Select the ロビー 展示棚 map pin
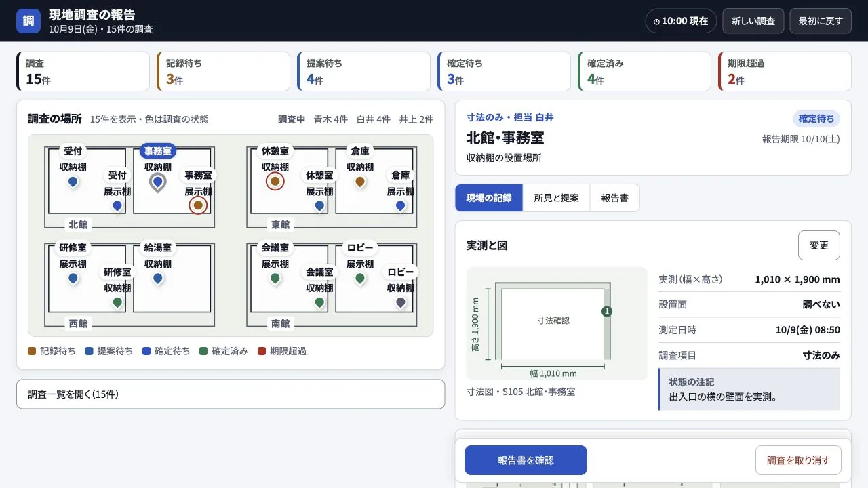 point(360,279)
